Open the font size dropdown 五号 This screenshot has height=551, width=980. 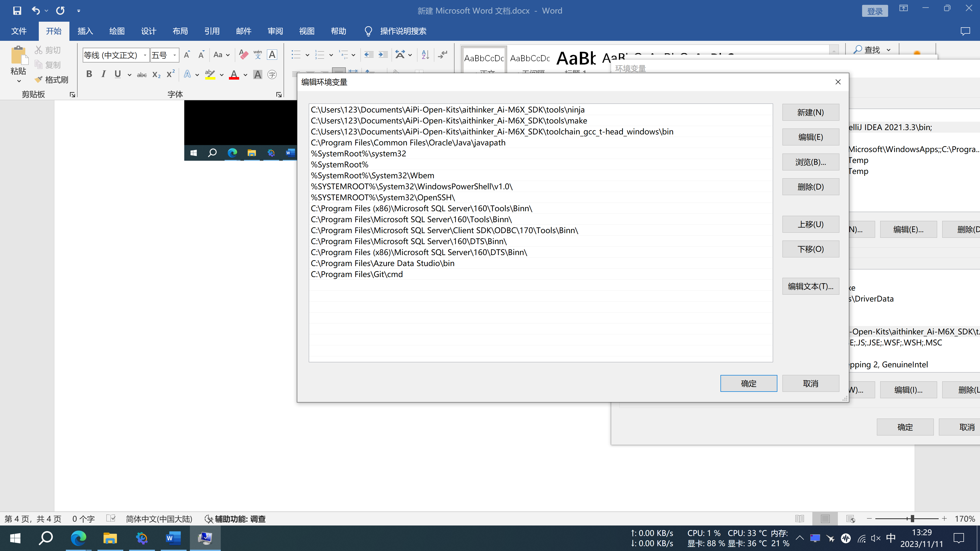point(175,55)
